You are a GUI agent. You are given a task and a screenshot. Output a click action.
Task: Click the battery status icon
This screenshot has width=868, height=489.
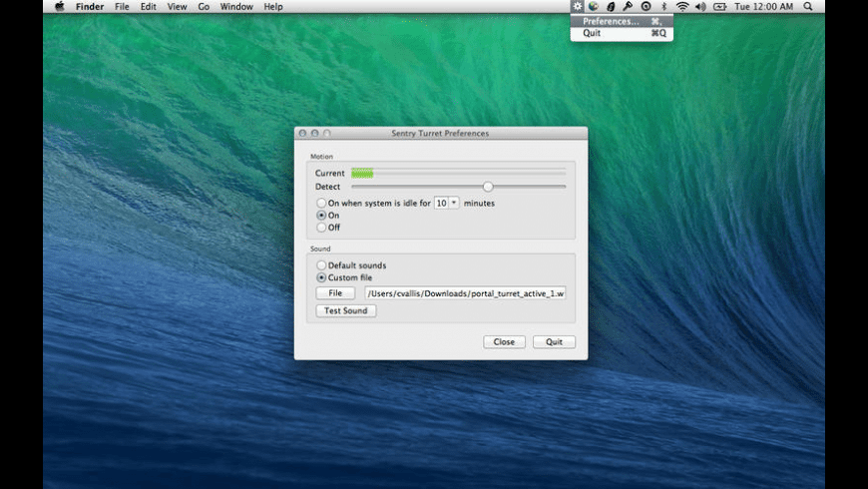tap(718, 7)
